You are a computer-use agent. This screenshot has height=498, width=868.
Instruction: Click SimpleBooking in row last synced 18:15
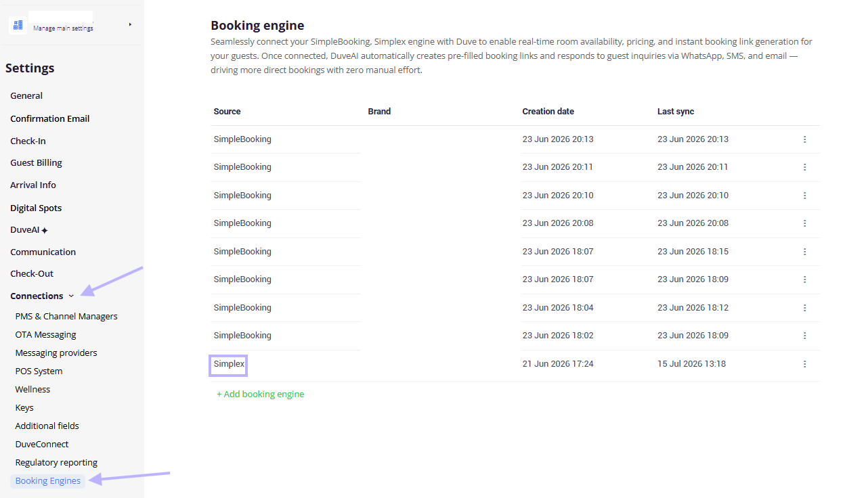(x=242, y=252)
